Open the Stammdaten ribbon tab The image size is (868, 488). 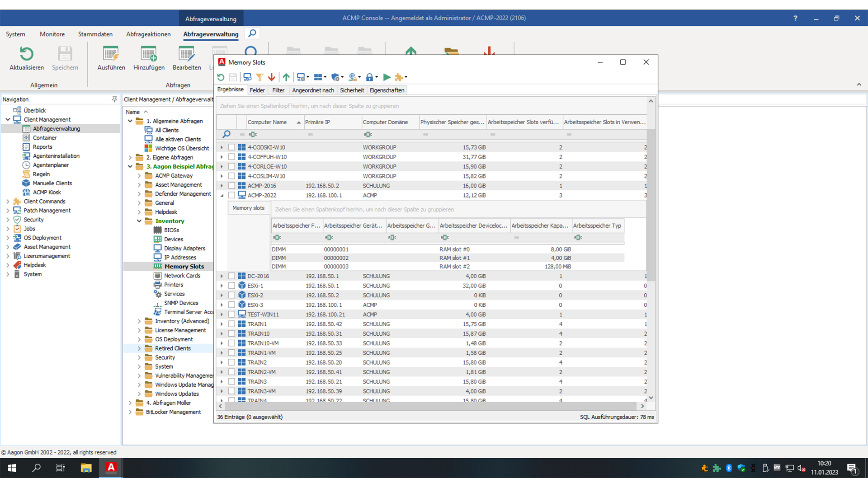click(95, 34)
